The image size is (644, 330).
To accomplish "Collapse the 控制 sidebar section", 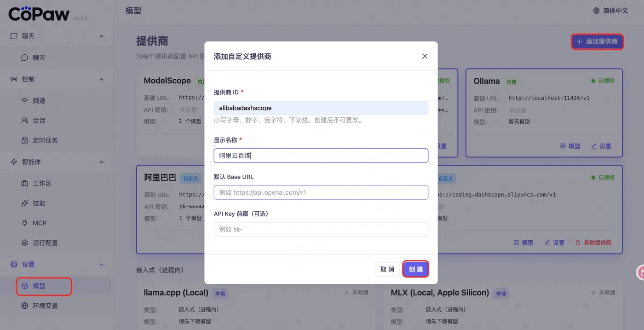I will click(x=102, y=79).
